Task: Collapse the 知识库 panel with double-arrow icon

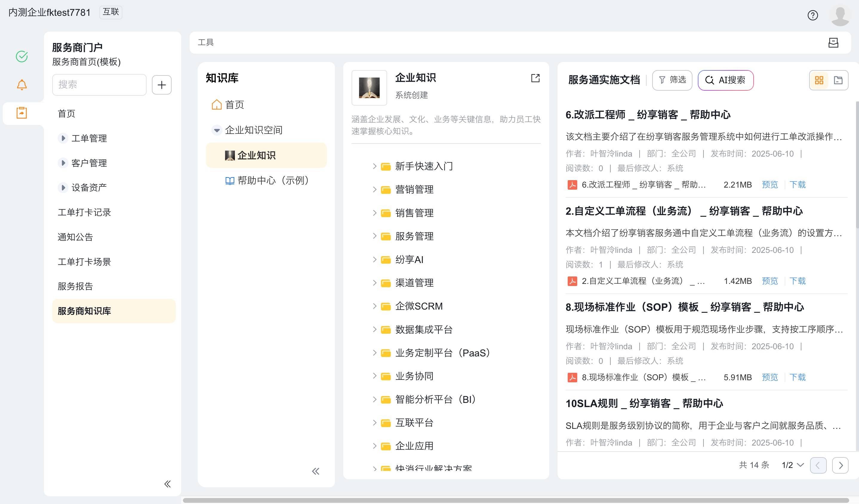Action: coord(315,471)
